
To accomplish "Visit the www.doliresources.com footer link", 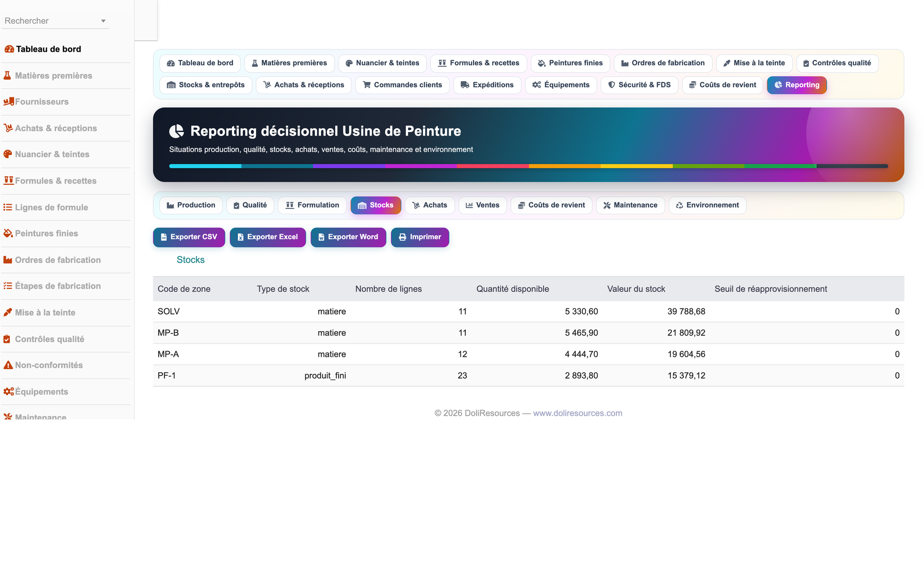I will (x=577, y=413).
